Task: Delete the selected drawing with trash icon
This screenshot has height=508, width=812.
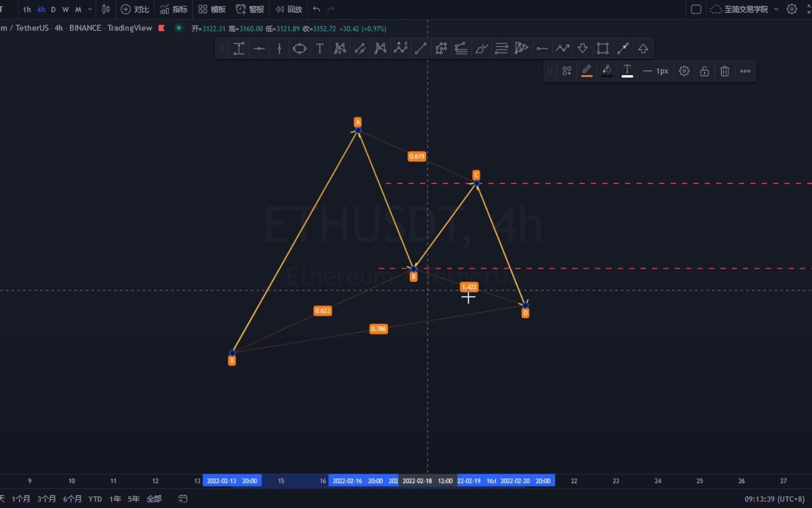Action: [725, 71]
